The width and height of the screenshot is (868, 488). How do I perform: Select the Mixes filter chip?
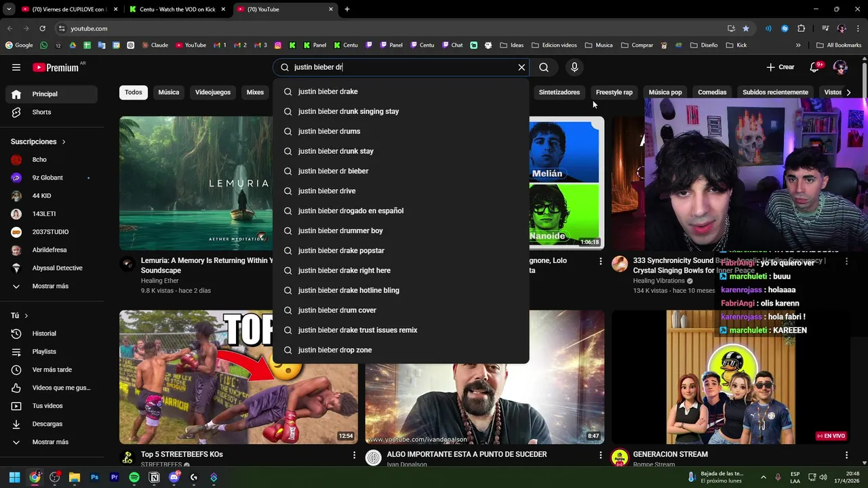tap(255, 92)
